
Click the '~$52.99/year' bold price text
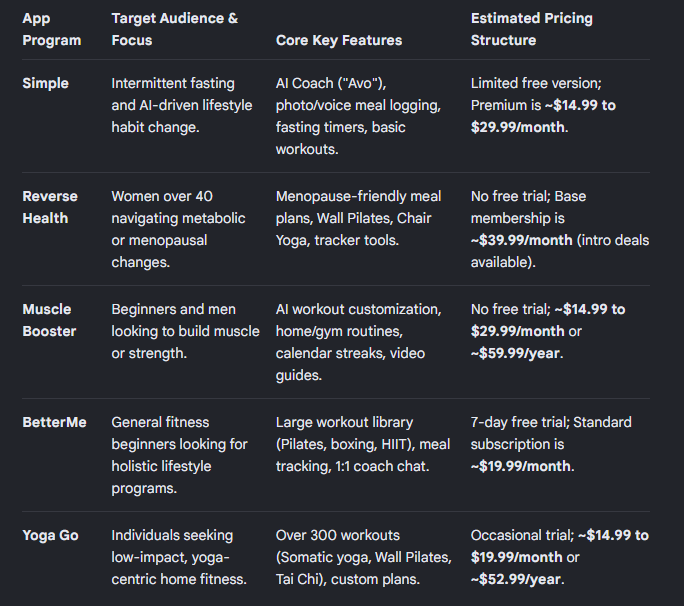[516, 579]
